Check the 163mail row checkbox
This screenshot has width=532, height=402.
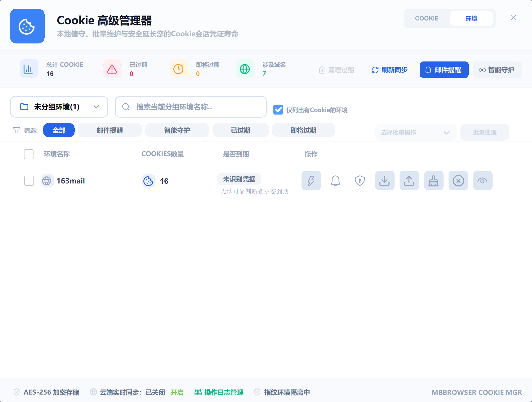click(x=29, y=181)
